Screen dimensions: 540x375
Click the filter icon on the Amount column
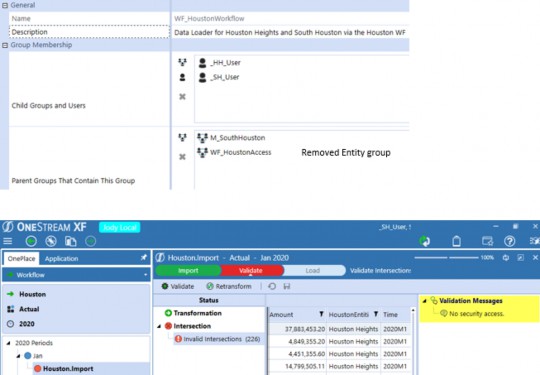coord(321,314)
